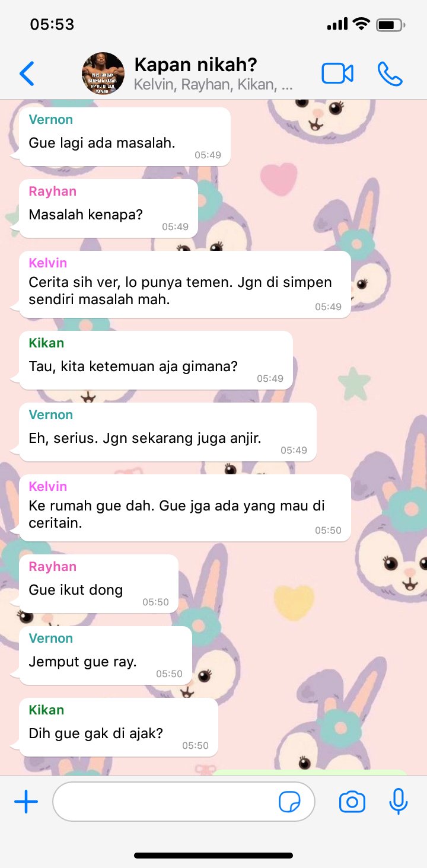The width and height of the screenshot is (427, 868).
Task: Open the group profile picture
Action: pos(103,74)
